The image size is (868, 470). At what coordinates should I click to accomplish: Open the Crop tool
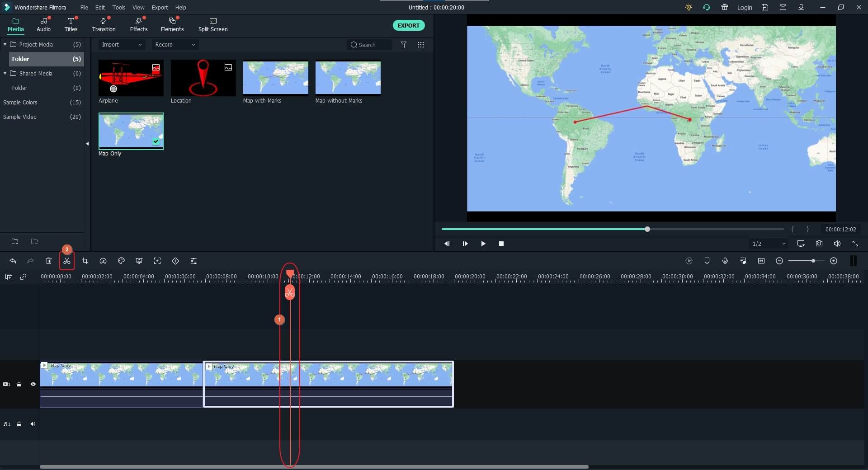[x=85, y=261]
